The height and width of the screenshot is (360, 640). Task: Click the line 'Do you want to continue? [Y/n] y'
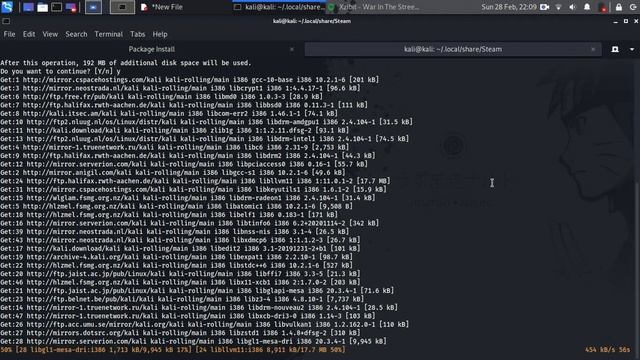60,71
